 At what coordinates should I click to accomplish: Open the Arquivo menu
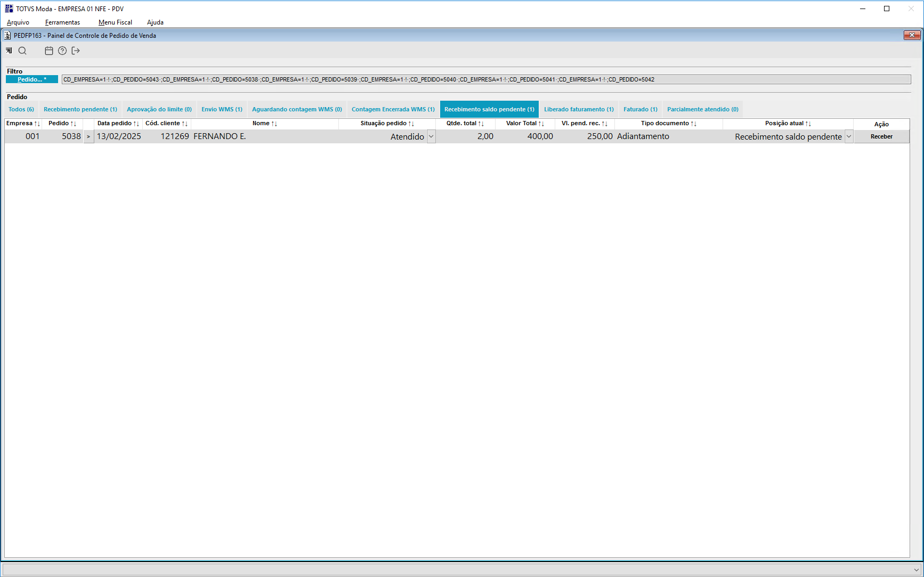pyautogui.click(x=18, y=22)
